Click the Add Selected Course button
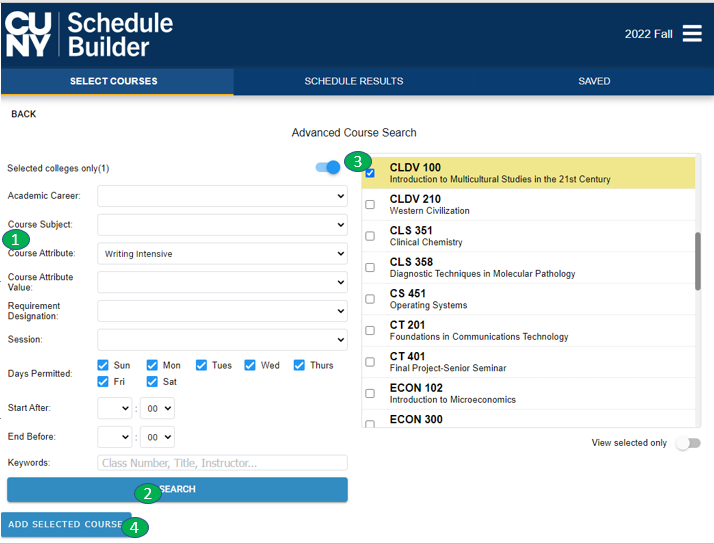This screenshot has height=544, width=714. [x=65, y=525]
